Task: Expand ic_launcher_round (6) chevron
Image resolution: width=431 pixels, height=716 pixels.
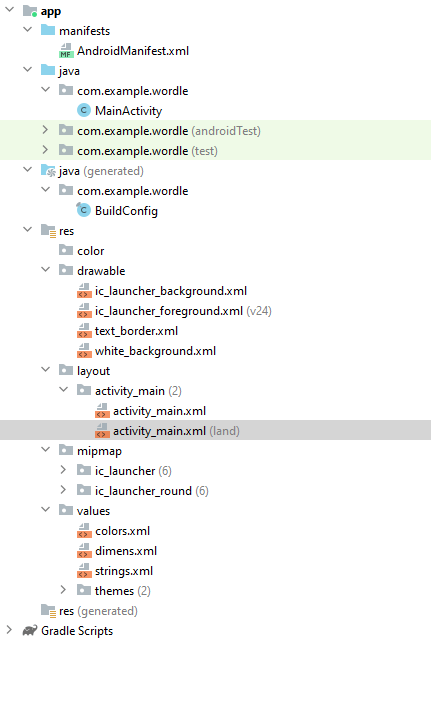Action: (x=63, y=490)
